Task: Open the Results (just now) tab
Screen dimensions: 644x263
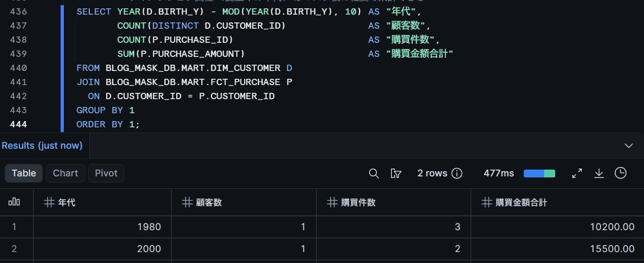Action: coord(42,146)
